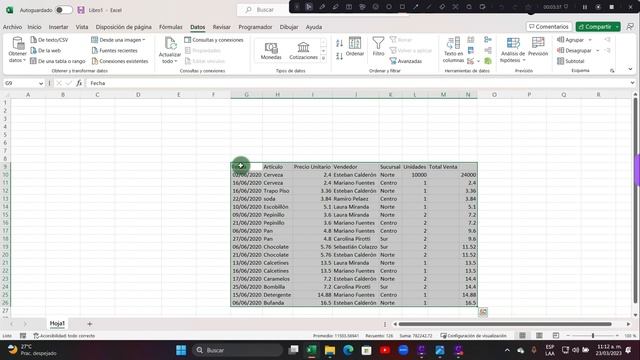This screenshot has width=640, height=360.
Task: Click the formula bar showing Fecha
Action: click(359, 83)
